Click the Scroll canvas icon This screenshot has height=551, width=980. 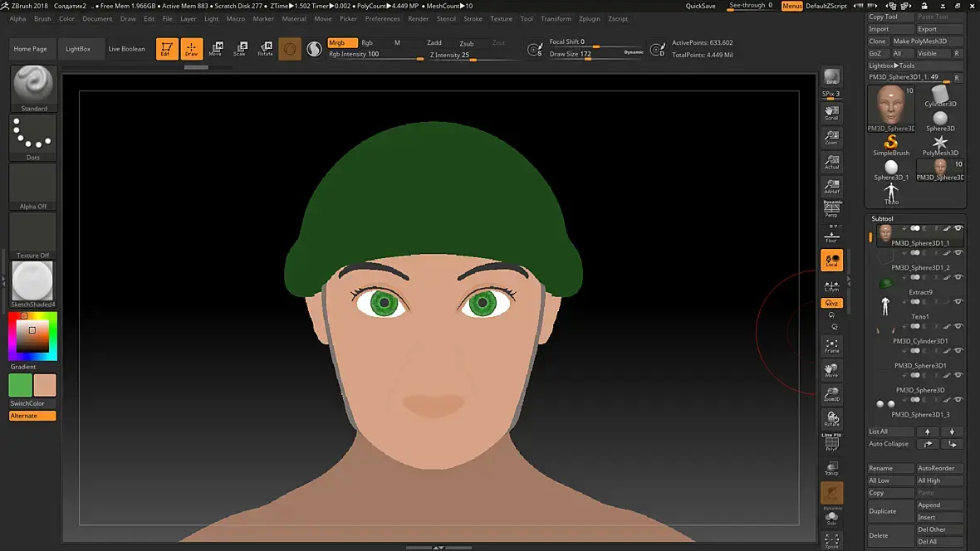[x=831, y=113]
